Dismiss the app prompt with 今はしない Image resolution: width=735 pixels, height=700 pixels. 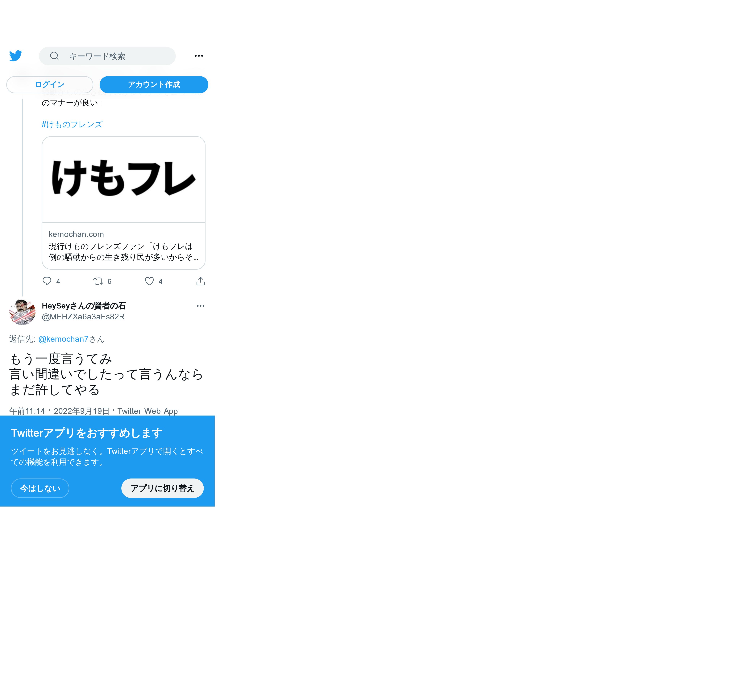40,488
